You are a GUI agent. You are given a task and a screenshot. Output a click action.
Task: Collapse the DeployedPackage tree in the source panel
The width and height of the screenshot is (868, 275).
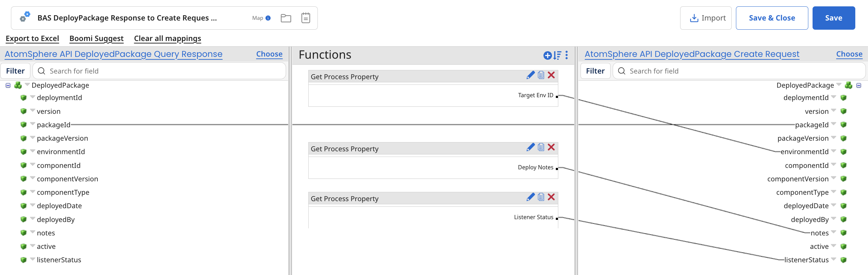(x=7, y=85)
